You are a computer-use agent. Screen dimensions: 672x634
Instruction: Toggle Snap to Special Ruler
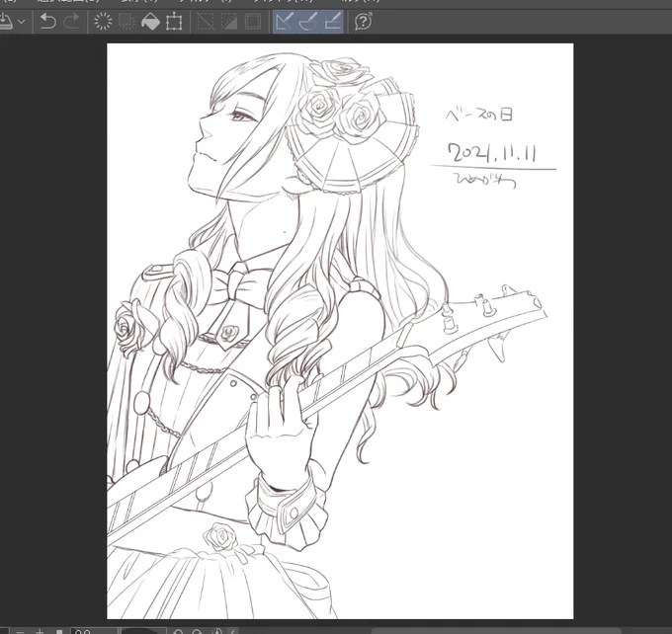pyautogui.click(x=308, y=22)
